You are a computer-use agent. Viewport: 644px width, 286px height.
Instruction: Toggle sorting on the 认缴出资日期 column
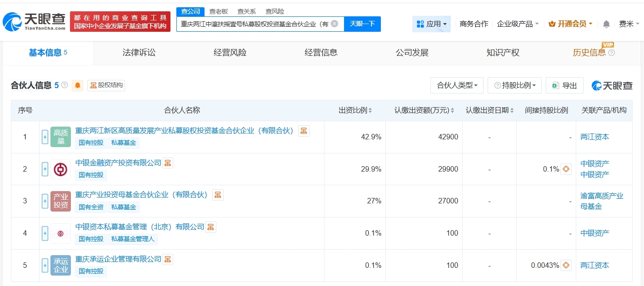tap(513, 110)
